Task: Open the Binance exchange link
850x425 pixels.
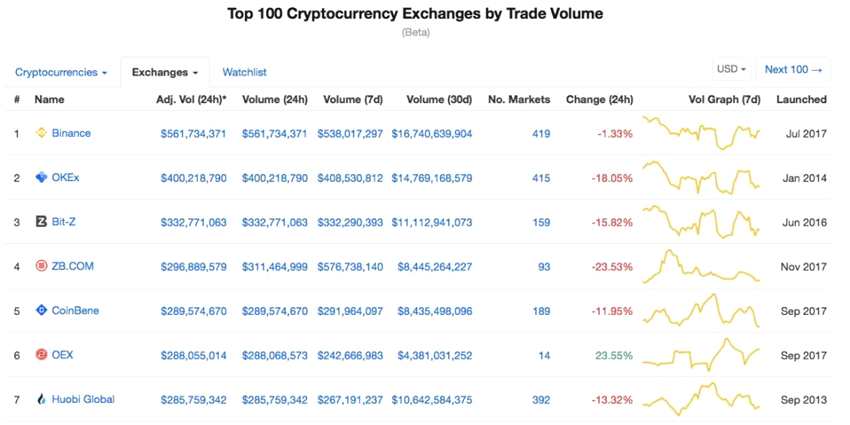Action: click(71, 133)
